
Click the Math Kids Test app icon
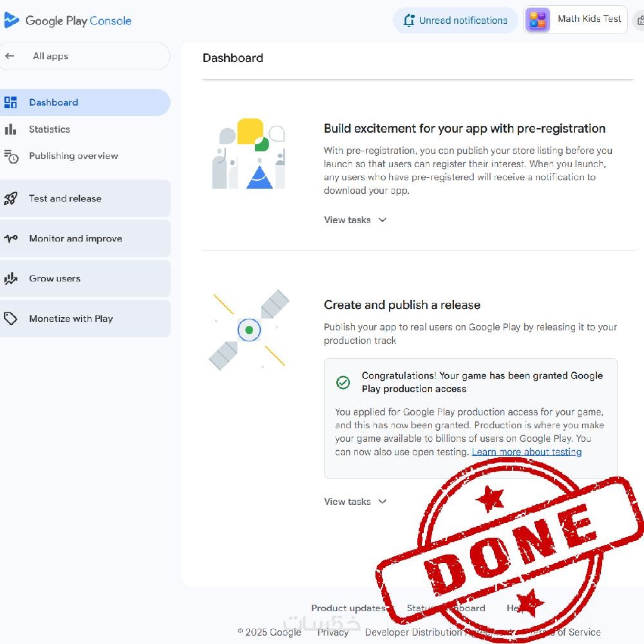pyautogui.click(x=537, y=20)
